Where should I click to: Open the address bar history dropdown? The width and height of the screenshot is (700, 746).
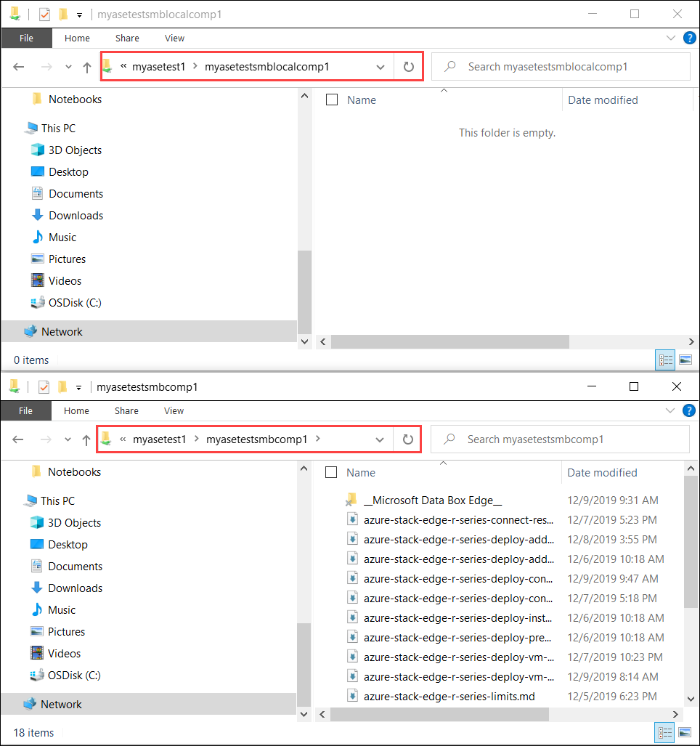(x=380, y=66)
